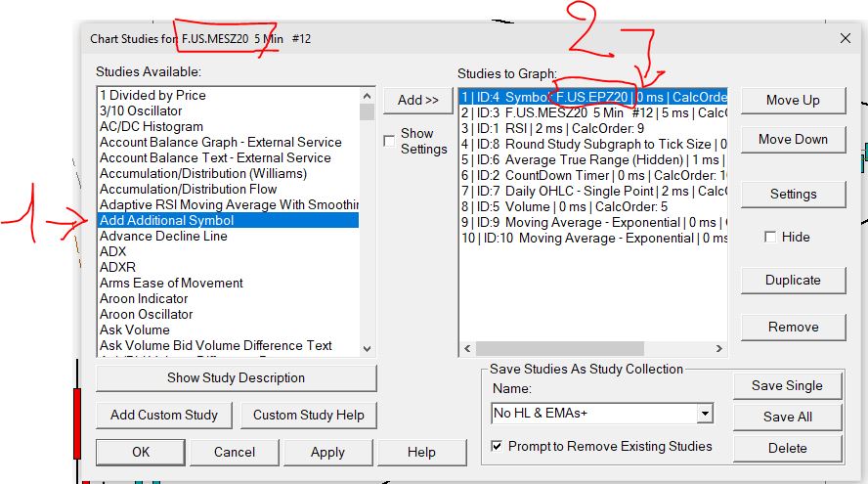Cancel the Chart Studies dialog
The width and height of the screenshot is (868, 484).
pyautogui.click(x=235, y=452)
